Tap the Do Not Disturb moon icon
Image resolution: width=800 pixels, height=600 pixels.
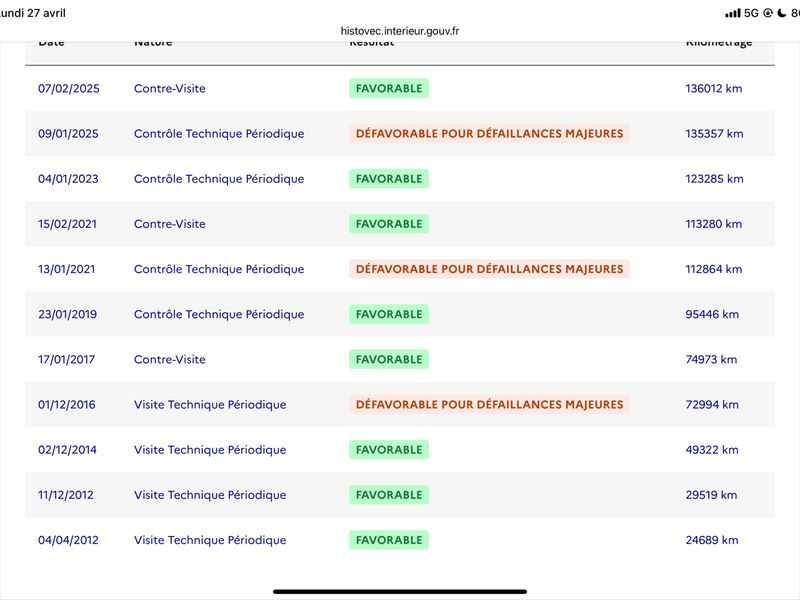coord(782,13)
